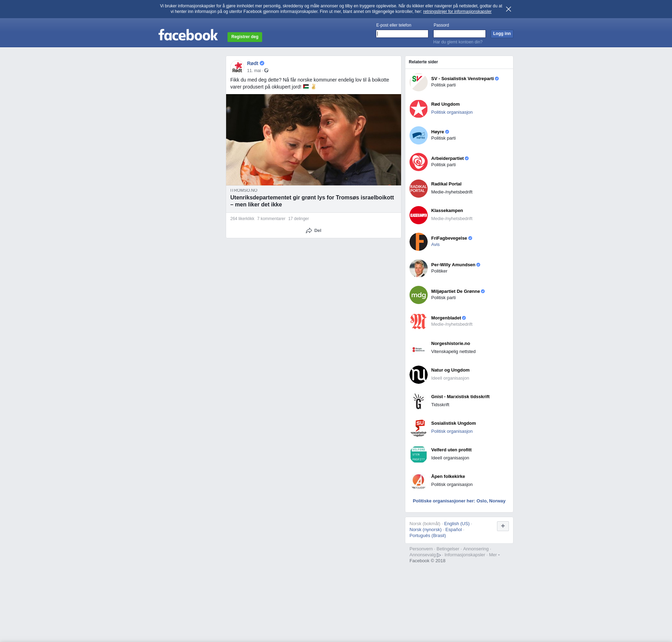The image size is (672, 642).
Task: Open the Høyre page name link
Action: (x=437, y=132)
